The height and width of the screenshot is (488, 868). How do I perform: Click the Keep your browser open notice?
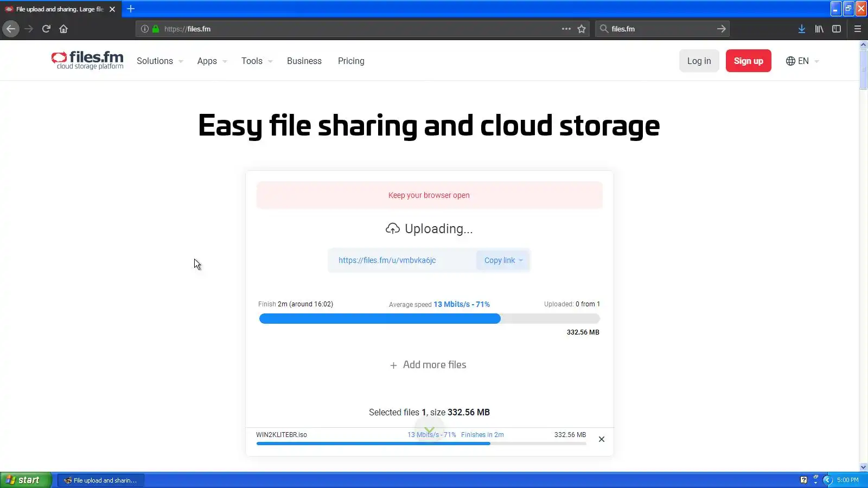[429, 195]
